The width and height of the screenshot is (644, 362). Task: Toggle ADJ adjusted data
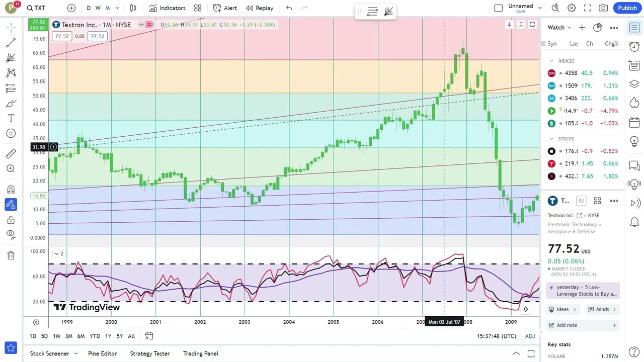(530, 336)
